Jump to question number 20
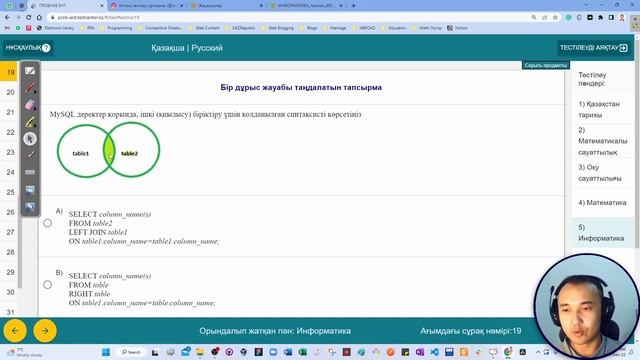Image resolution: width=640 pixels, height=360 pixels. [x=11, y=92]
